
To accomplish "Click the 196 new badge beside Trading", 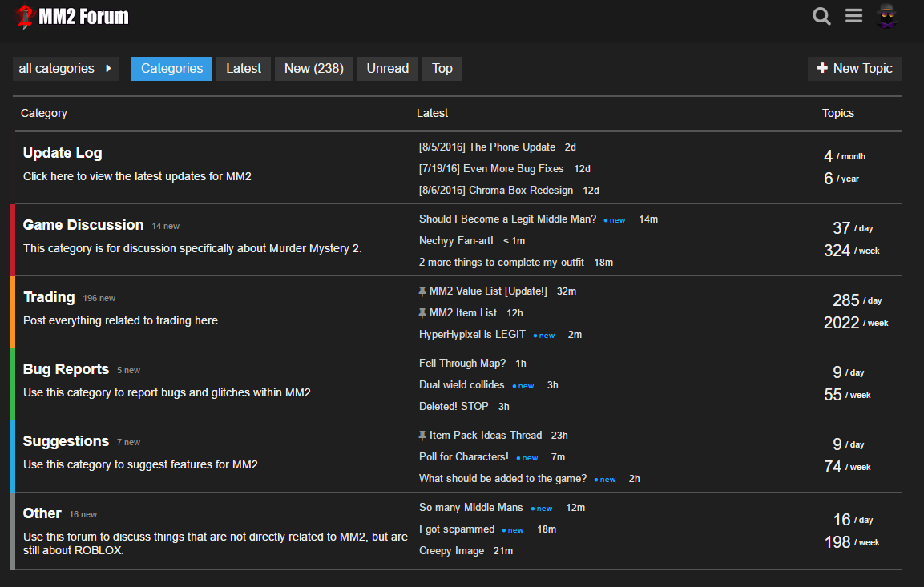I will coord(99,298).
